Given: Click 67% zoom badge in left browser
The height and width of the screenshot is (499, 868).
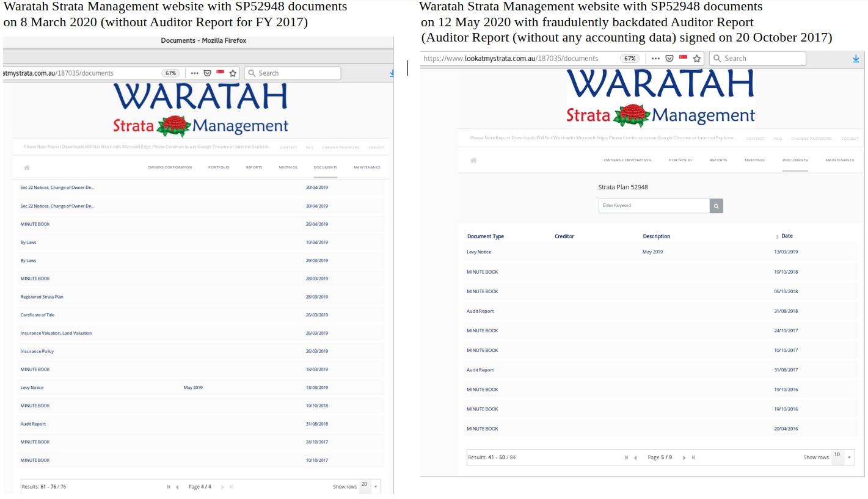Looking at the screenshot, I should (x=170, y=73).
